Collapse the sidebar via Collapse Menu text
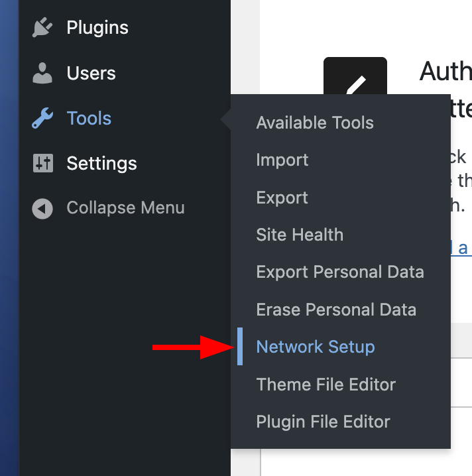Viewport: 472px width, 476px height. pyautogui.click(x=125, y=208)
